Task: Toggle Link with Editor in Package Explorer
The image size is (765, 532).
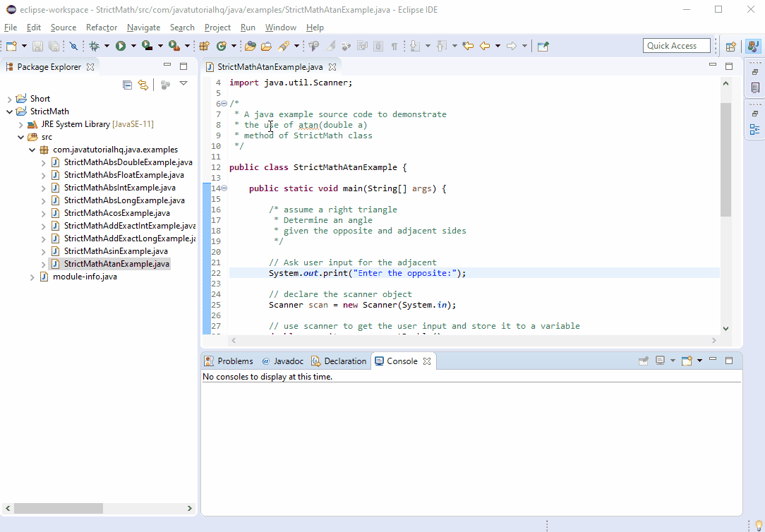Action: pyautogui.click(x=143, y=85)
